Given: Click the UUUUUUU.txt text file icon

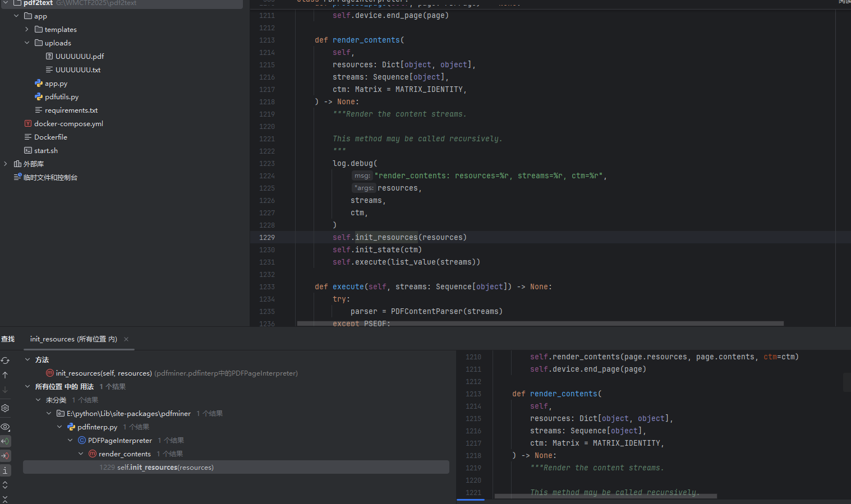Looking at the screenshot, I should (x=49, y=70).
